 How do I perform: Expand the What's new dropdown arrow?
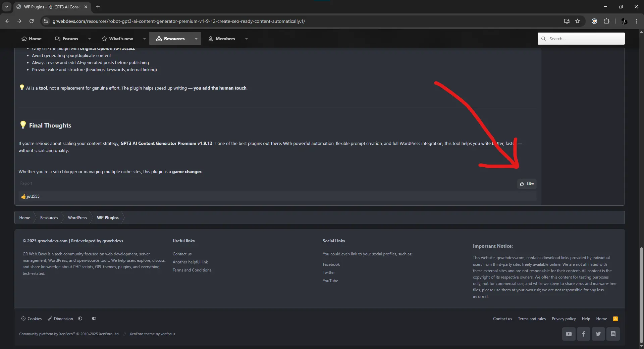pyautogui.click(x=145, y=39)
